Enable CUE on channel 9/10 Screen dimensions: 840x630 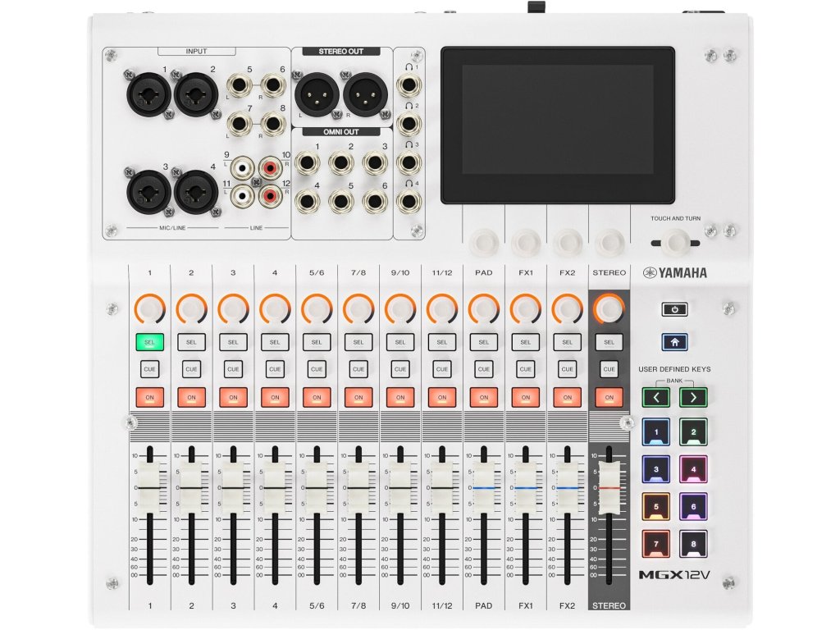coord(400,369)
